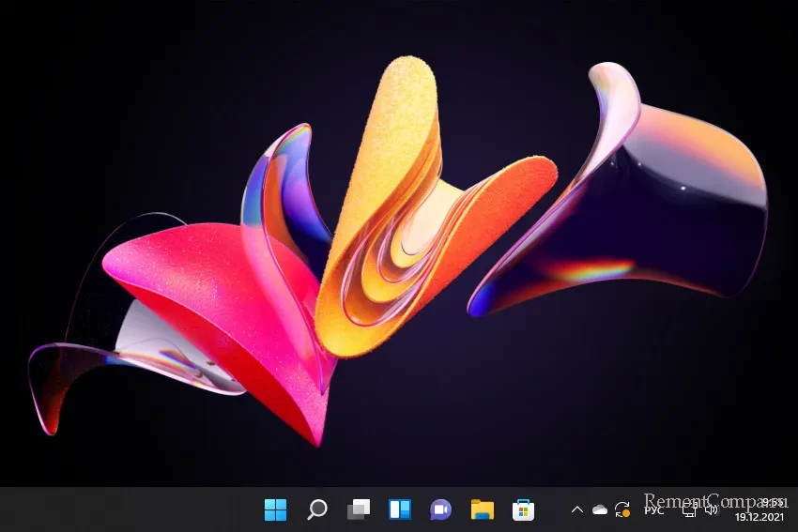Click the volume speaker icon in tray

[x=711, y=509]
